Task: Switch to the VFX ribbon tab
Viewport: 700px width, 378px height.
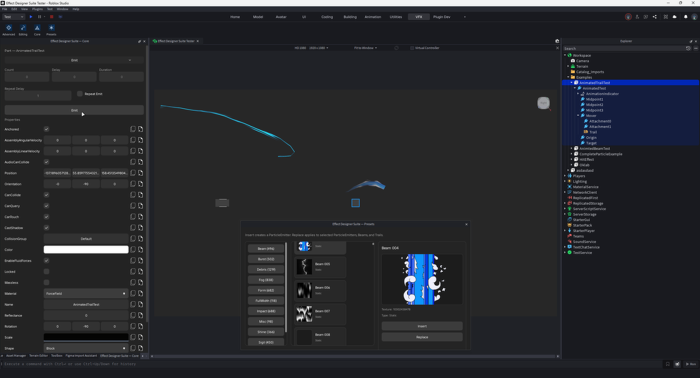Action: (x=419, y=17)
